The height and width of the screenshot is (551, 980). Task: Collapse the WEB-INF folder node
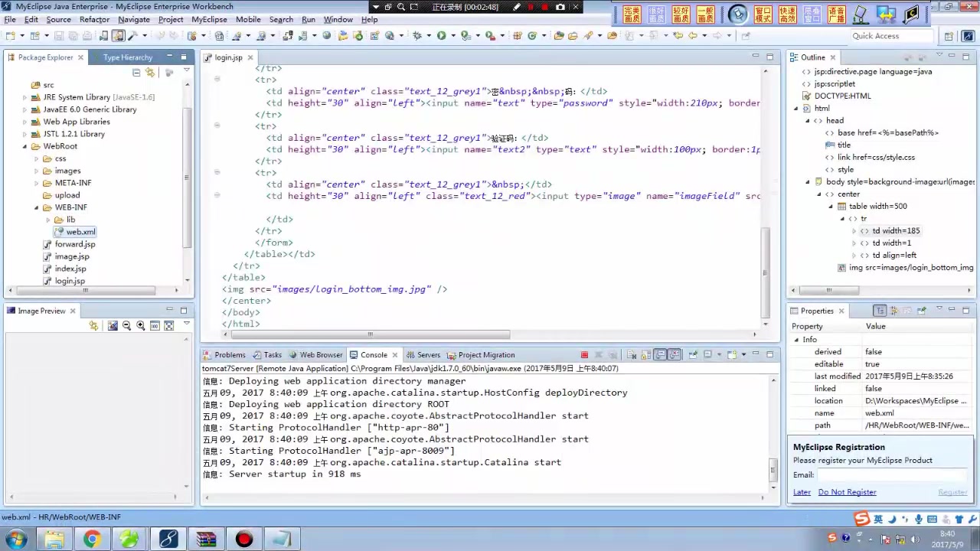point(36,207)
